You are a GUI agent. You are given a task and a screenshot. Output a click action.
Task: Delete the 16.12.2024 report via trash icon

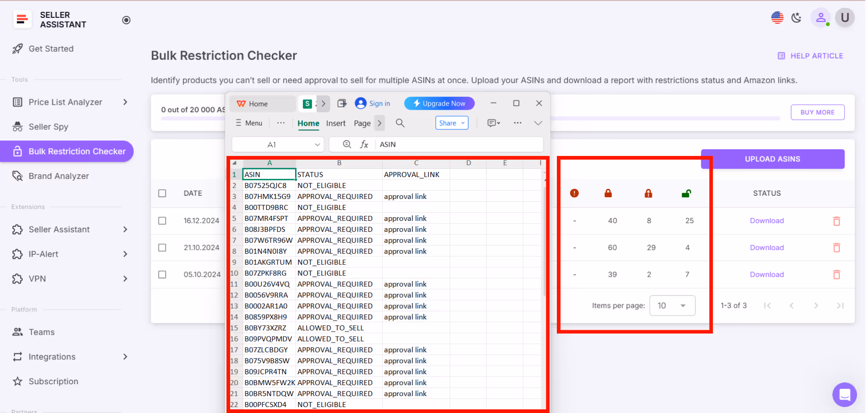(x=836, y=221)
